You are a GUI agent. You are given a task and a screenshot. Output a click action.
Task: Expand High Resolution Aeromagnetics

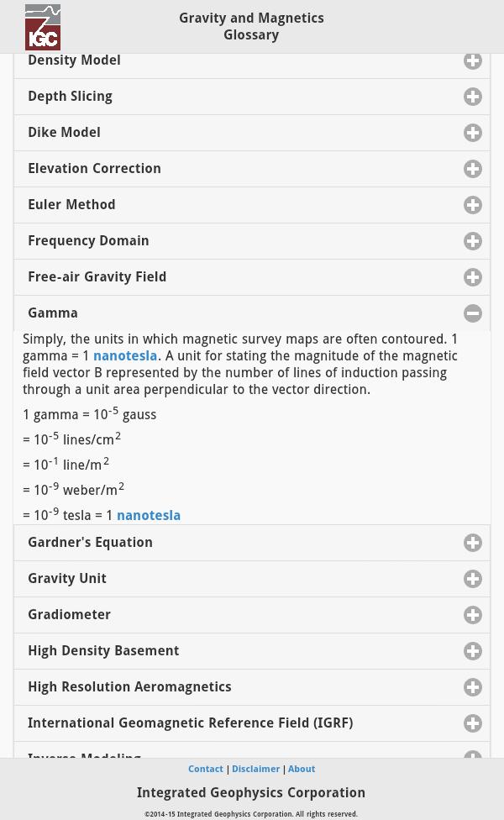(473, 686)
